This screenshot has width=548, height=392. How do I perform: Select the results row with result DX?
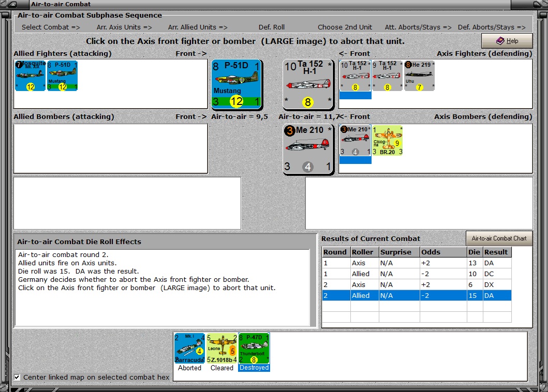tap(417, 285)
